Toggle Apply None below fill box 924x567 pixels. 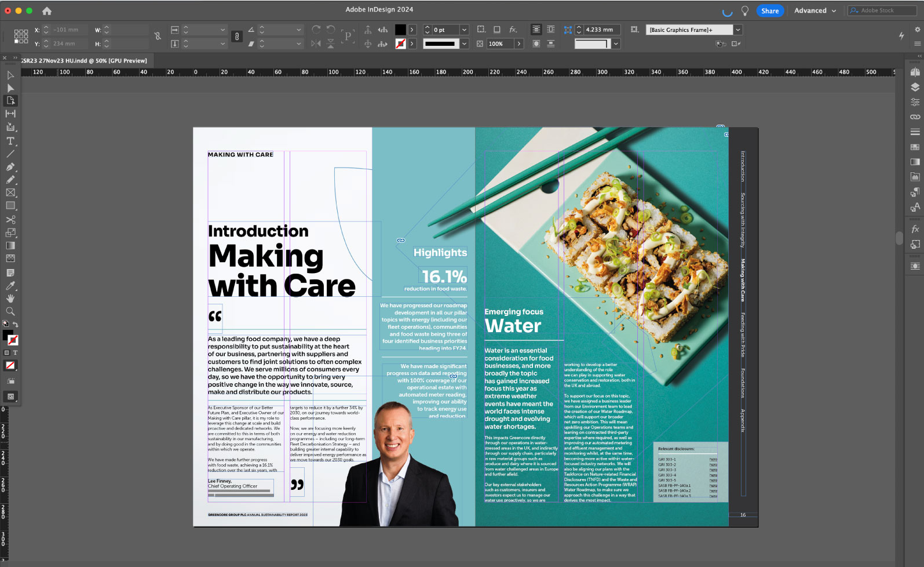coord(10,365)
